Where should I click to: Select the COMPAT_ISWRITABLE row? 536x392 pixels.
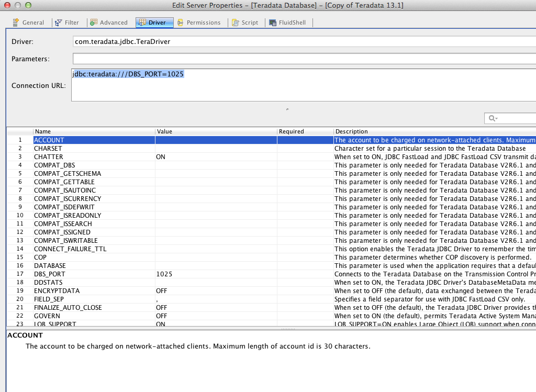[272, 241]
